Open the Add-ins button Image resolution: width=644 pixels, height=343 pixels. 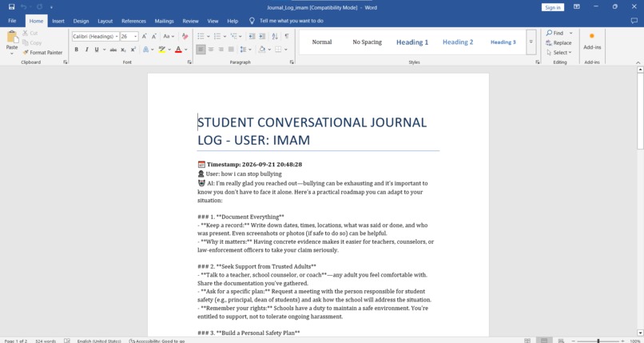point(592,42)
